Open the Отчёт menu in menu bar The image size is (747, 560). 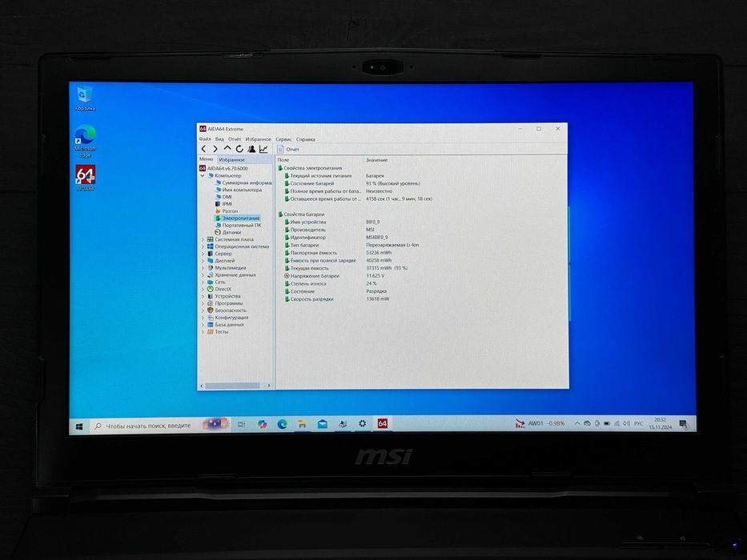(235, 139)
